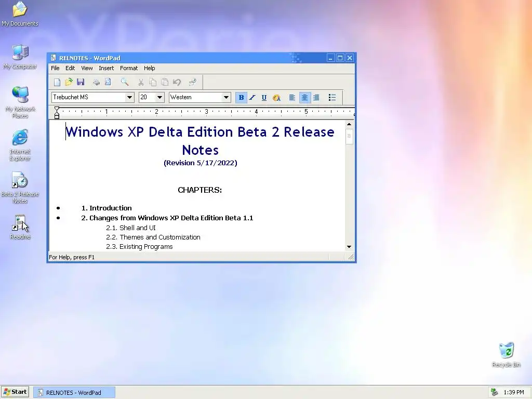Toggle Italic formatting button

(x=252, y=98)
